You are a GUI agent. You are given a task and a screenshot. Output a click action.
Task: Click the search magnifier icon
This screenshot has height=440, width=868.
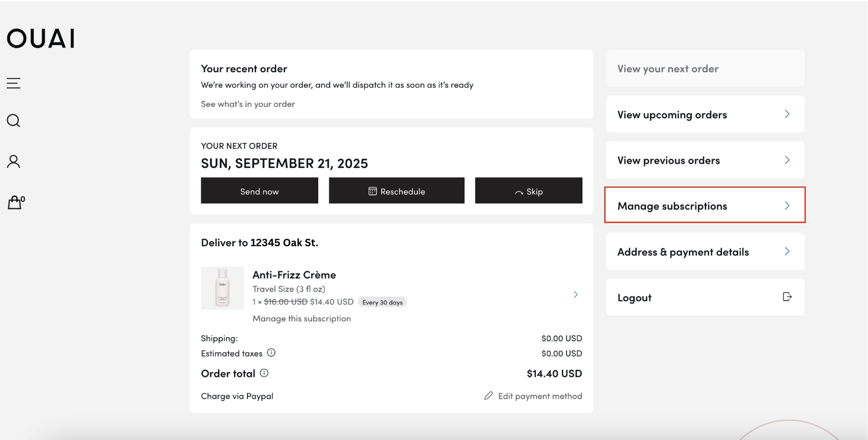pos(13,121)
